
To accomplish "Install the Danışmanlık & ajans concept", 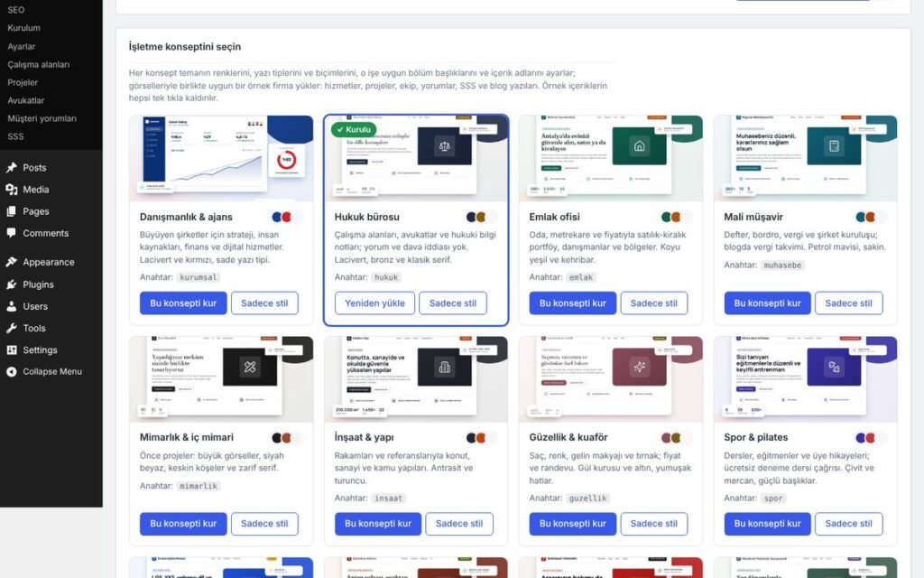I will 183,303.
